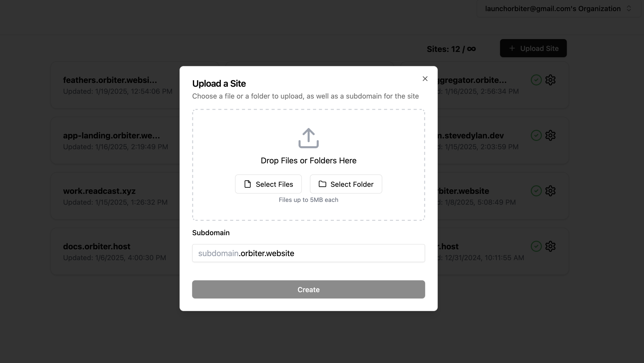This screenshot has height=363, width=644.
Task: Click the Subdomain input field
Action: 308,253
